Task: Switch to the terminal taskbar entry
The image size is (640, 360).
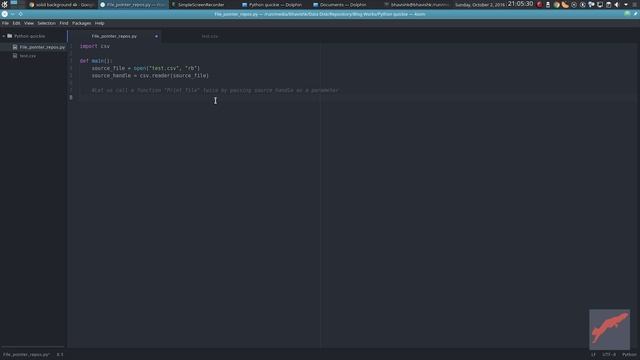Action: click(416, 5)
